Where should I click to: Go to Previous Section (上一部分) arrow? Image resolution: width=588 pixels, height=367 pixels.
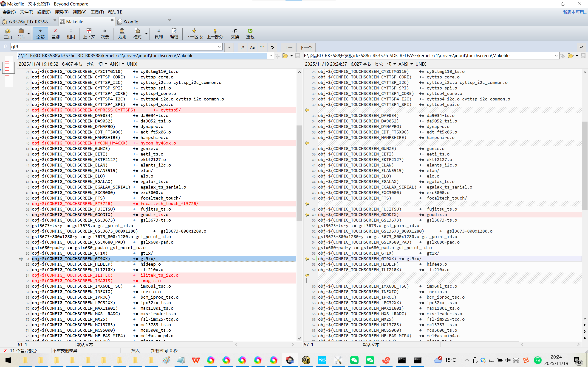coord(215,33)
